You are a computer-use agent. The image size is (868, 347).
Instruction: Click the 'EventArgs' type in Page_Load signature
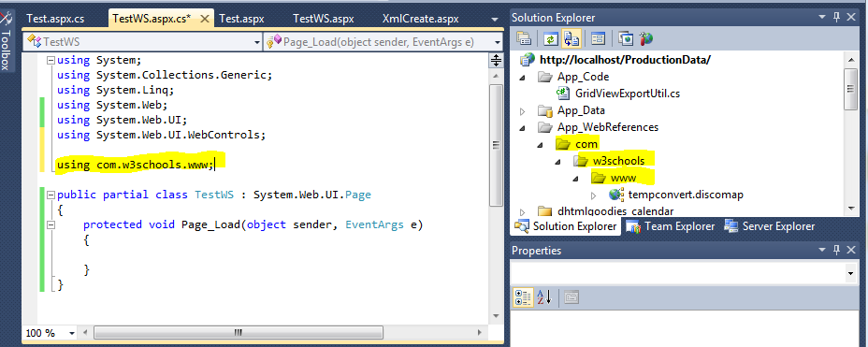tap(375, 224)
